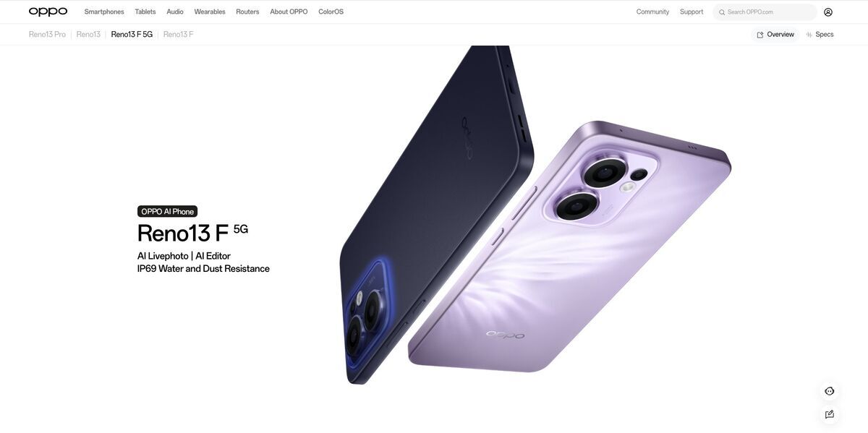Click the search magnifier icon

click(x=722, y=12)
